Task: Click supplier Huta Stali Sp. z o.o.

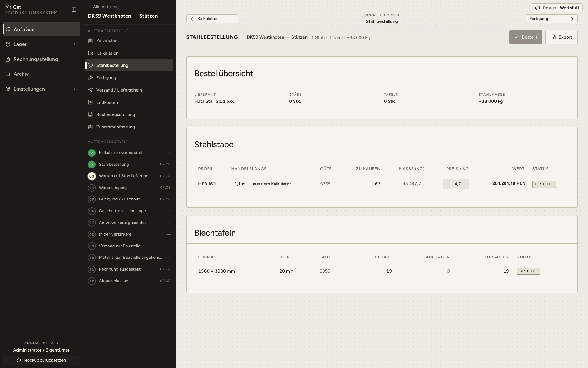Action: click(214, 101)
